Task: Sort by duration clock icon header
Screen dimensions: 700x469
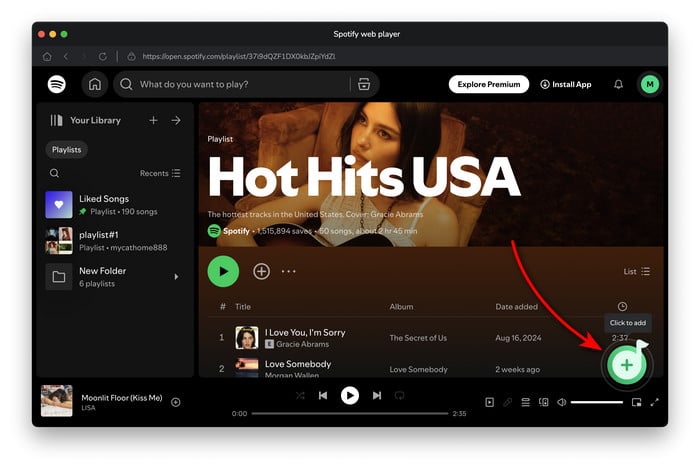Action: click(x=622, y=307)
